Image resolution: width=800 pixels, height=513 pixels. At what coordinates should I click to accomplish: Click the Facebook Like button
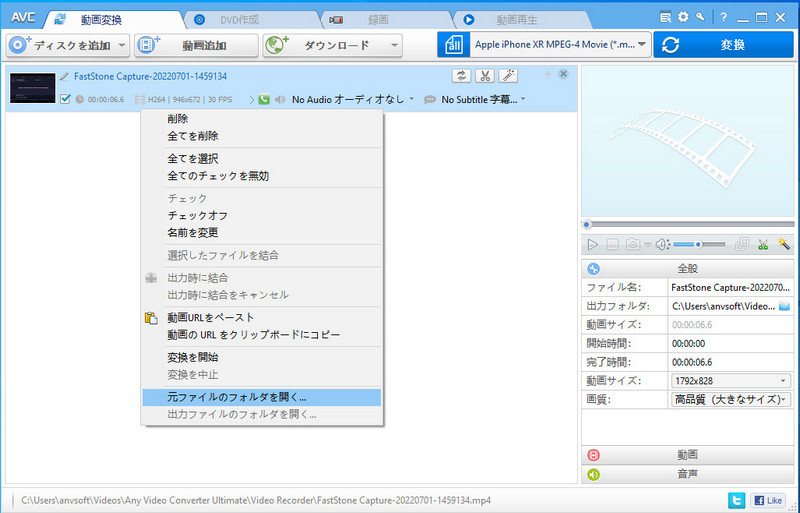coord(768,500)
